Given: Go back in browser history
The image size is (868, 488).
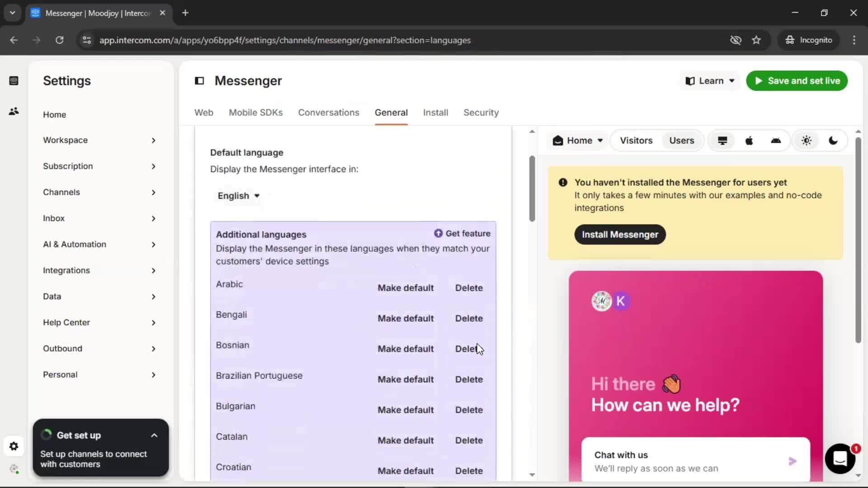Looking at the screenshot, I should [x=14, y=40].
